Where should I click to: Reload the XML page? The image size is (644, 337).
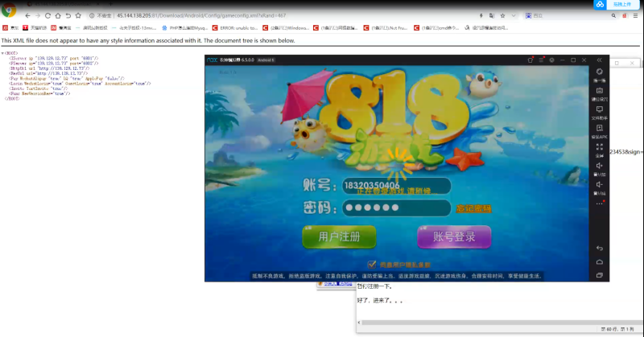coord(47,15)
